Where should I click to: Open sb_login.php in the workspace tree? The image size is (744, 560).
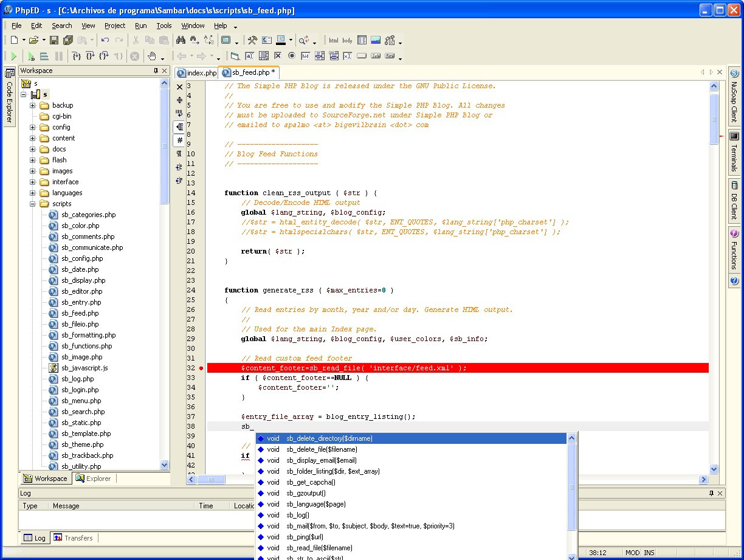pyautogui.click(x=80, y=390)
